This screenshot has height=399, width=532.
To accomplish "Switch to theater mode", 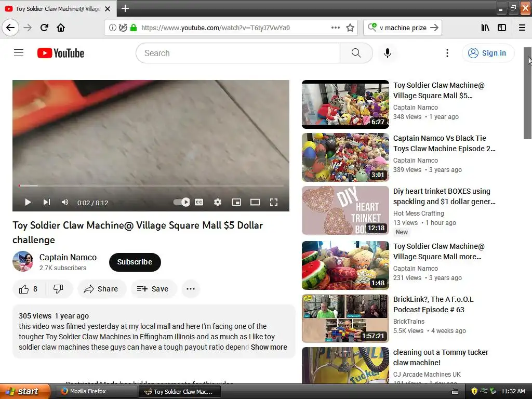I will 255,202.
